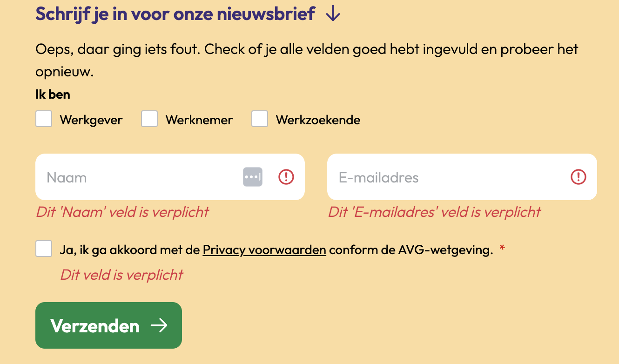The height and width of the screenshot is (364, 619).
Task: Click the "Dit 'E-mailadres' veld is verplicht" error text
Action: click(434, 212)
